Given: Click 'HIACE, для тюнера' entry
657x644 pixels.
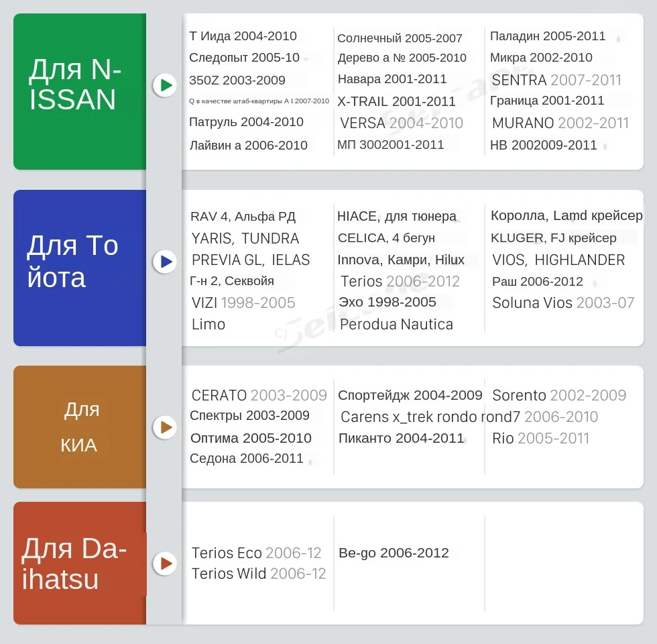Looking at the screenshot, I should tap(397, 216).
